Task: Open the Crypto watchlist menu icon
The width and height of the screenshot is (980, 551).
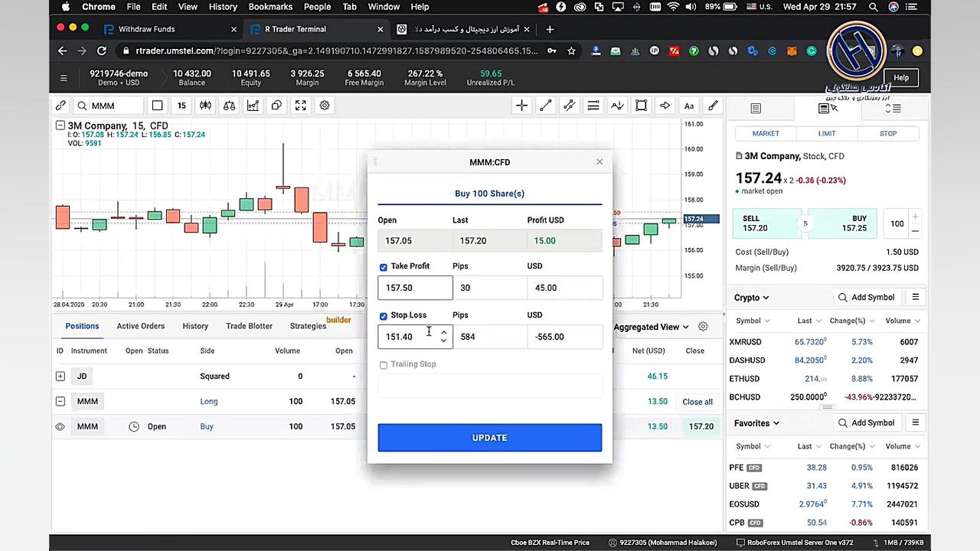Action: [x=915, y=297]
